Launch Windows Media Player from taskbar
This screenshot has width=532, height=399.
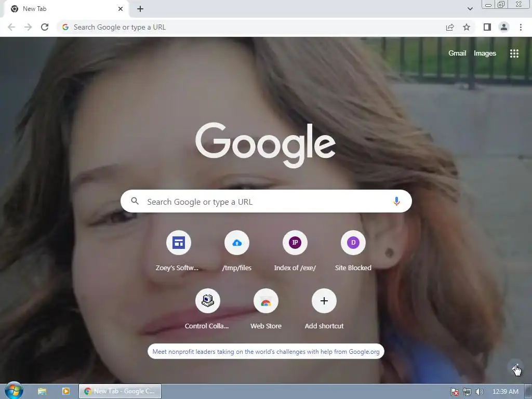(66, 391)
